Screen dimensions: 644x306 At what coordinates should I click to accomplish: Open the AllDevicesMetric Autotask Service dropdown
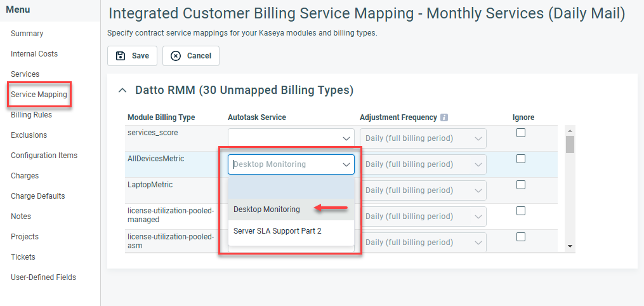(x=291, y=164)
